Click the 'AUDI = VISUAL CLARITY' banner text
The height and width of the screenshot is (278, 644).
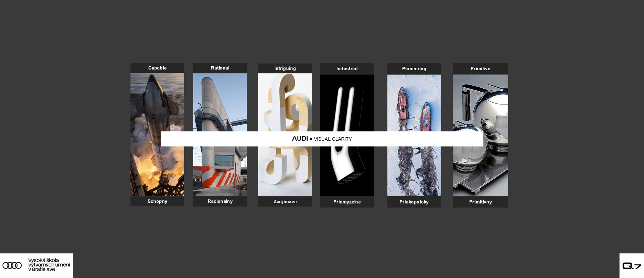click(322, 139)
